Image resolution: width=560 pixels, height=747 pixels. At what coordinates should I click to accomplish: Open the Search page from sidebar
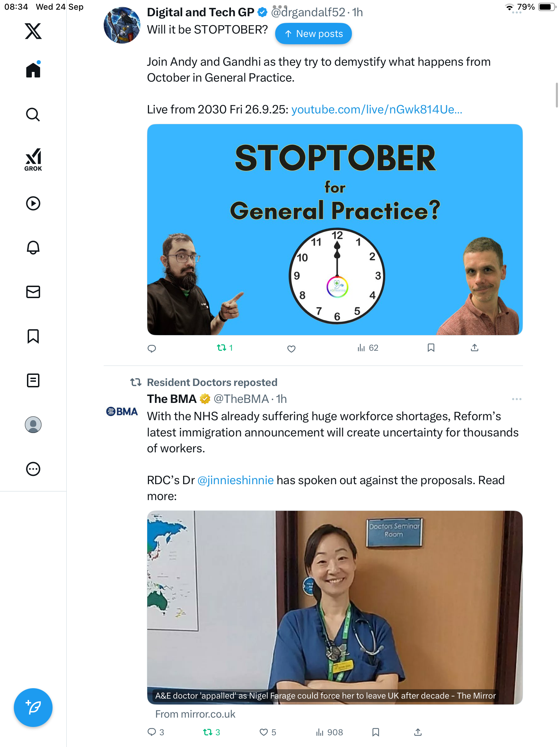tap(33, 114)
